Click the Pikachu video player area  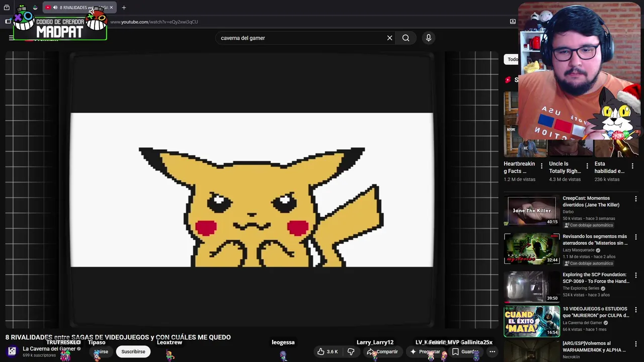252,190
